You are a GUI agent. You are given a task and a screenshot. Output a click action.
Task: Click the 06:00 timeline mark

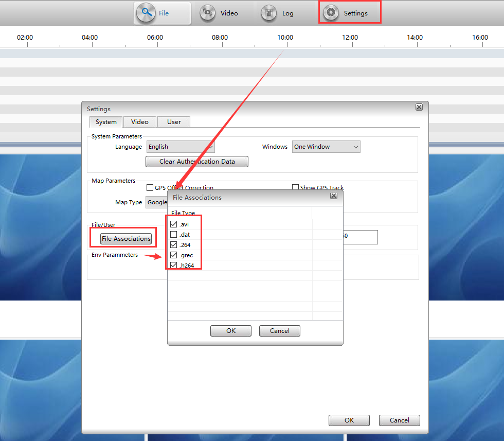point(155,38)
